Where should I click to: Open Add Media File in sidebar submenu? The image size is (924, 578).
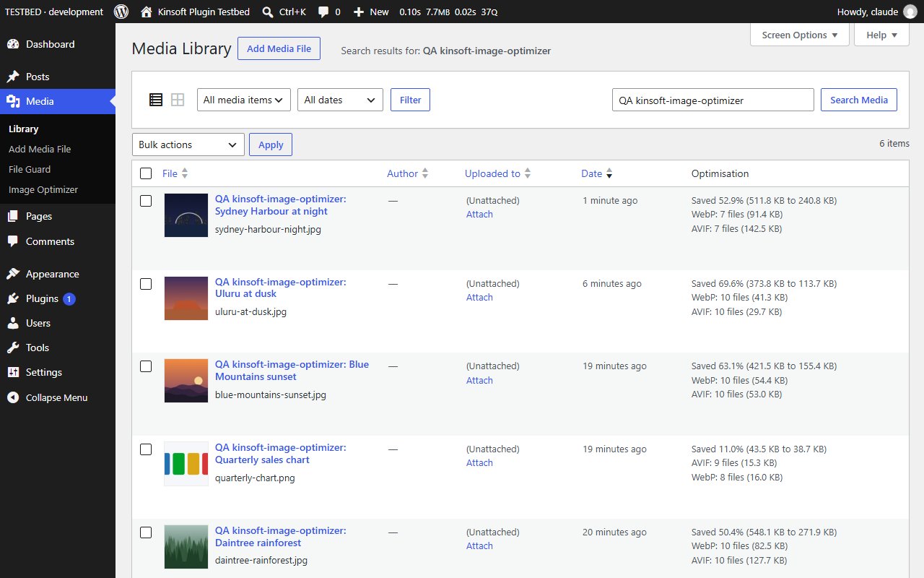[58, 149]
